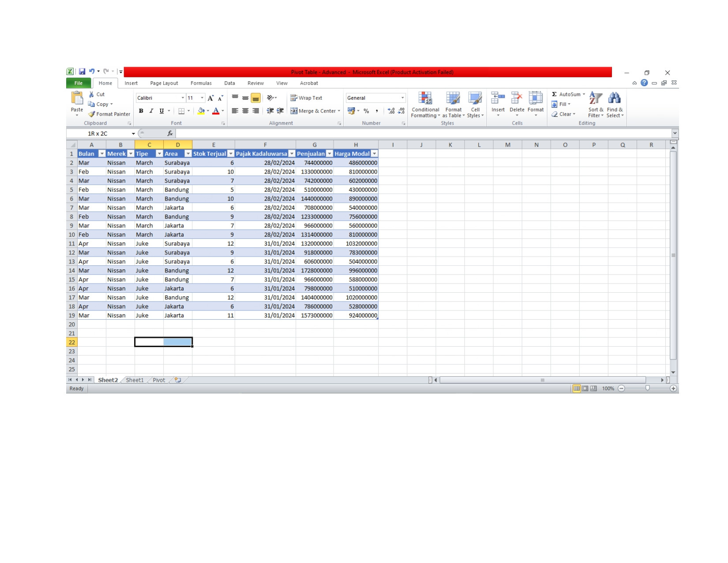This screenshot has width=728, height=563.
Task: Toggle Italic formatting
Action: (151, 111)
